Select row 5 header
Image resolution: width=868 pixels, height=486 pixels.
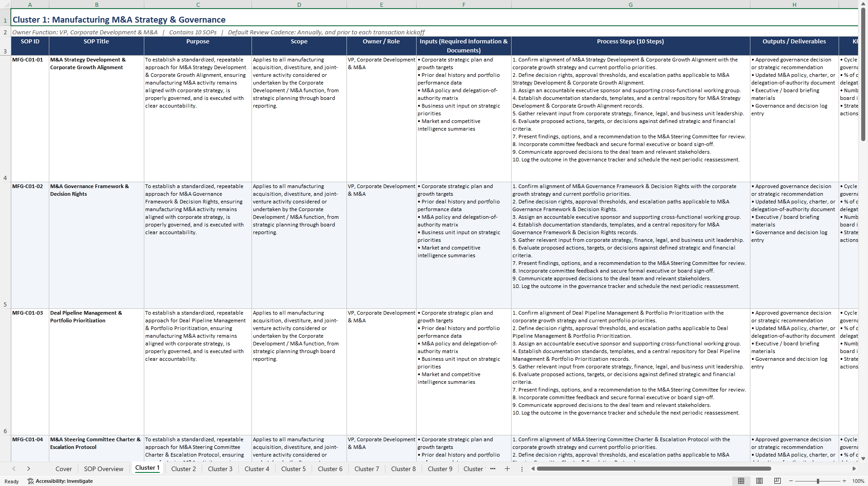[5, 245]
